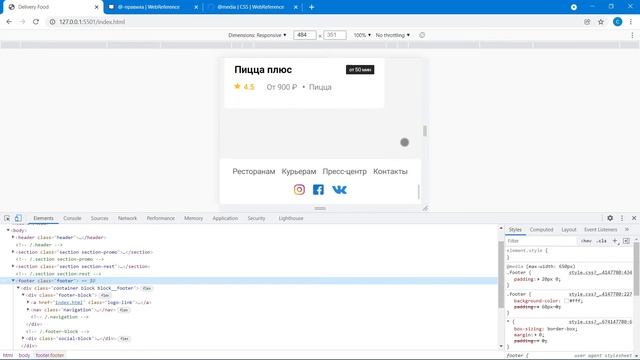Image resolution: width=640 pixels, height=360 pixels.
Task: Switch to the Network tab
Action: click(x=127, y=218)
